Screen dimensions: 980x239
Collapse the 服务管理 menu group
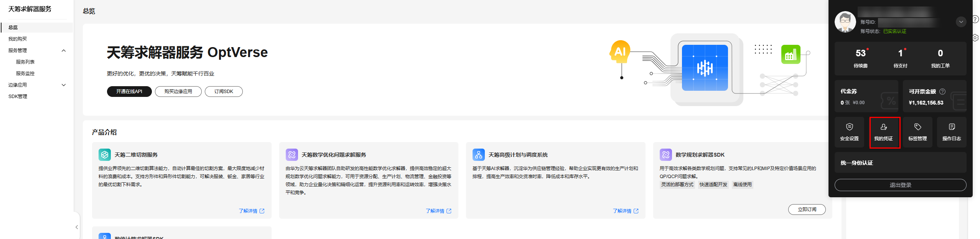tap(64, 51)
